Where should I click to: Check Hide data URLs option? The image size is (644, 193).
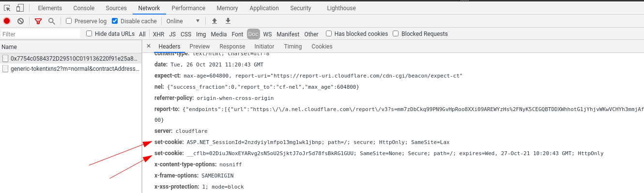(89, 34)
